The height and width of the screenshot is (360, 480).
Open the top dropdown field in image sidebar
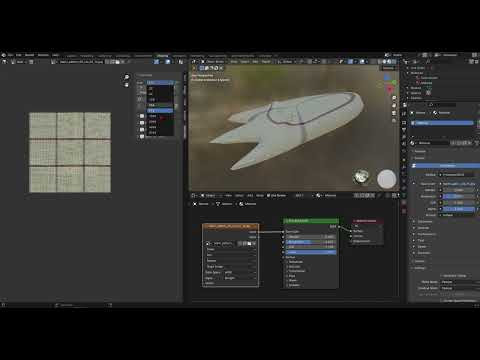click(x=160, y=82)
